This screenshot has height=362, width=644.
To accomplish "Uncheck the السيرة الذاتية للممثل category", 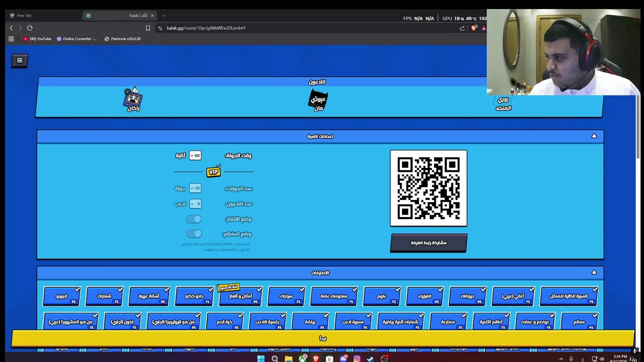I will pyautogui.click(x=569, y=296).
